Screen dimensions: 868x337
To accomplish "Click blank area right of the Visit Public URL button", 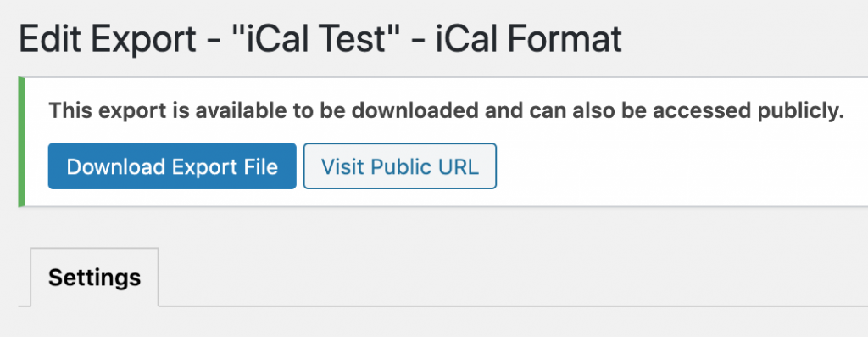I will pos(681,166).
